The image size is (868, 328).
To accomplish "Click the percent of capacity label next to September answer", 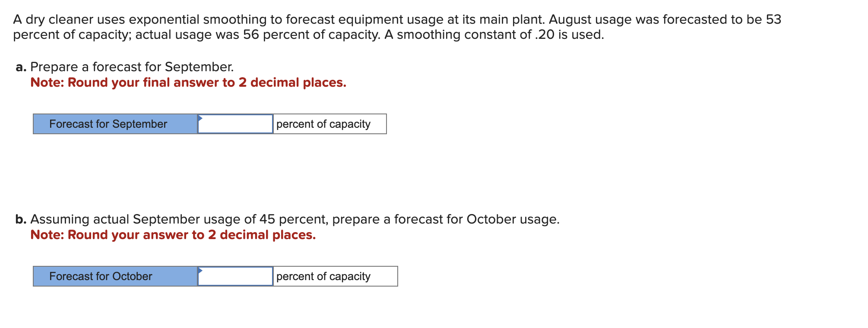I will point(323,124).
